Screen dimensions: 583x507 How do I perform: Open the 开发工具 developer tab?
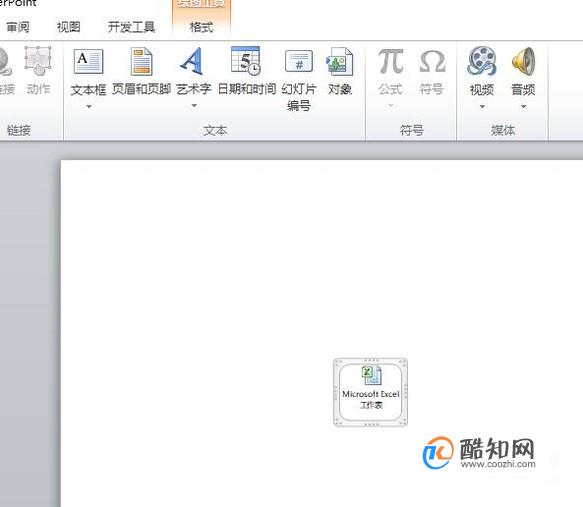click(x=131, y=27)
